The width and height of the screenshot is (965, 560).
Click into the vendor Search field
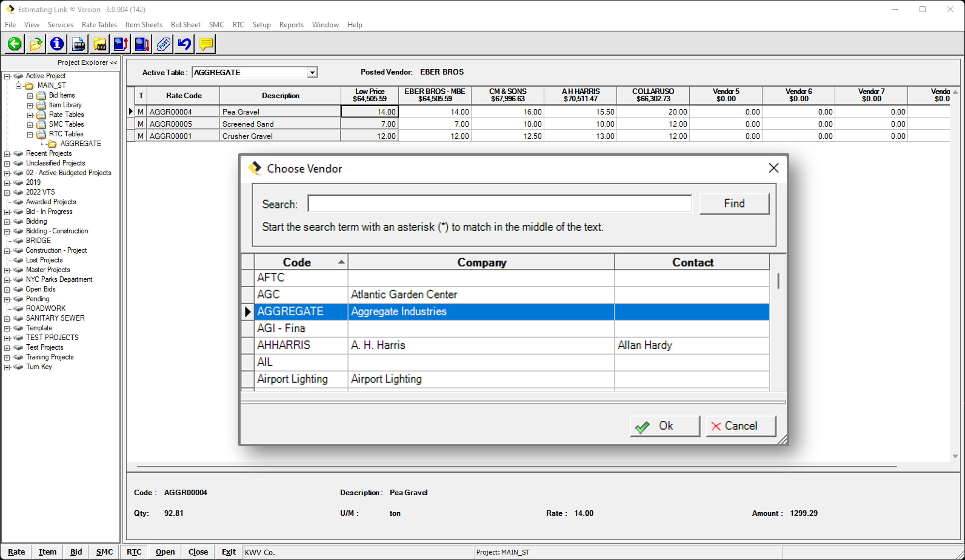[499, 204]
